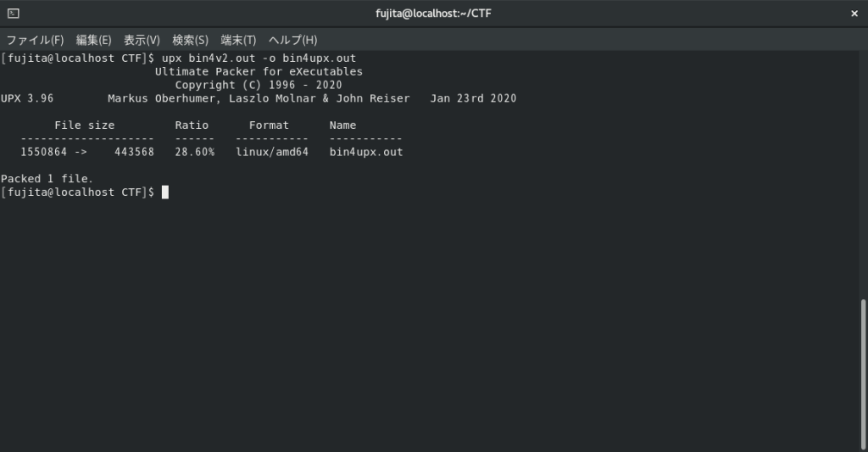Click the 'File size' column header
868x452 pixels.
pyautogui.click(x=84, y=126)
